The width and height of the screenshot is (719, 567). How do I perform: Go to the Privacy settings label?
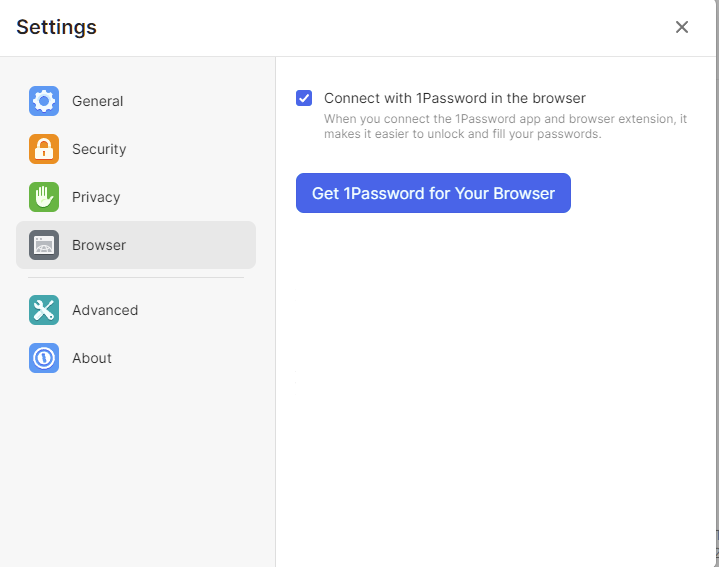point(96,197)
